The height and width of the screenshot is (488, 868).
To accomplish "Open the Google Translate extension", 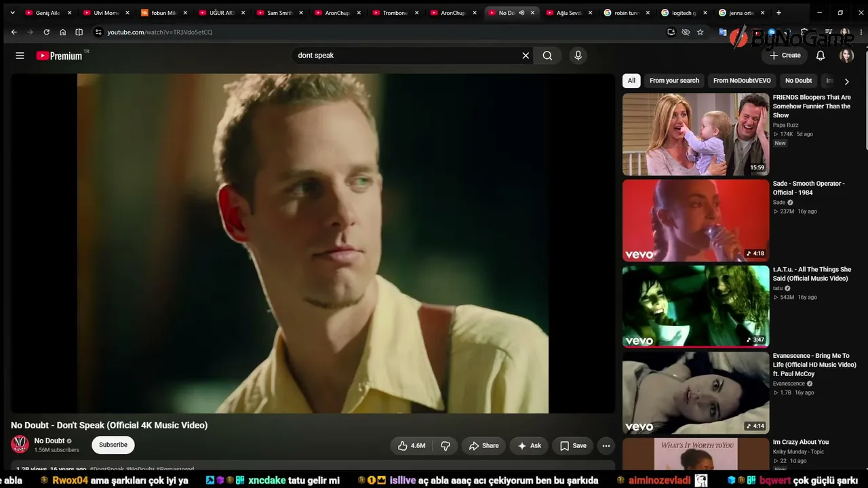I will coord(723,32).
